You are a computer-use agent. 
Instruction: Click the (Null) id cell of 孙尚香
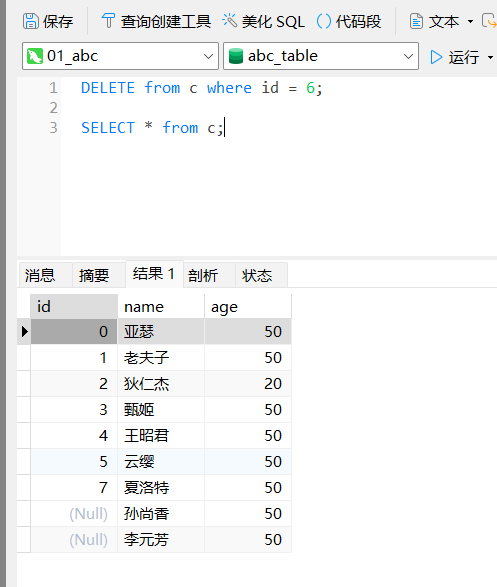[x=74, y=514]
